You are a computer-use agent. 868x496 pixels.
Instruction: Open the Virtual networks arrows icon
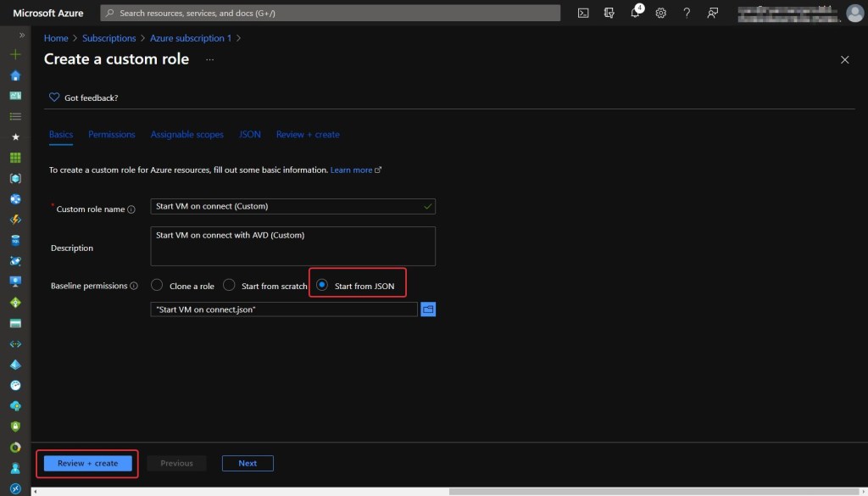[x=15, y=343]
